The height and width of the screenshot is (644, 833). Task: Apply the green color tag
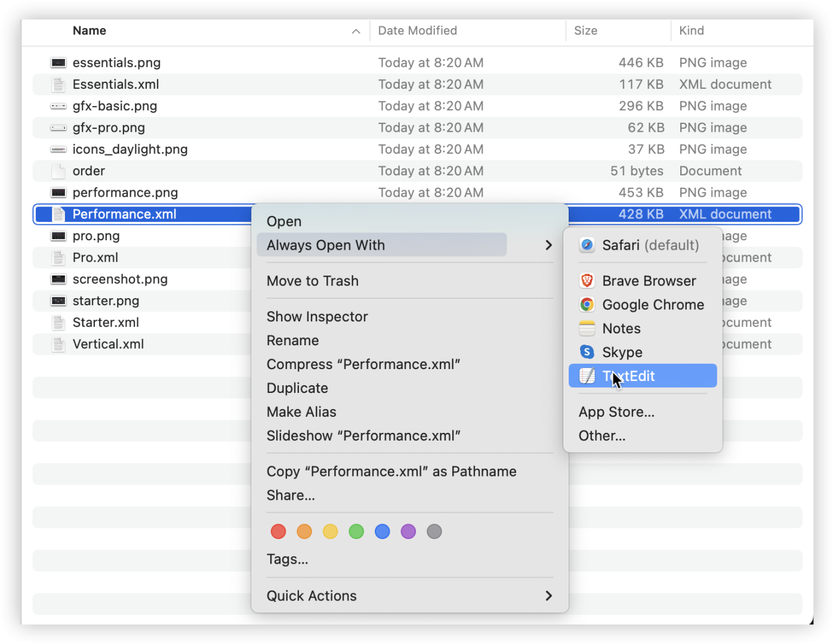click(356, 531)
